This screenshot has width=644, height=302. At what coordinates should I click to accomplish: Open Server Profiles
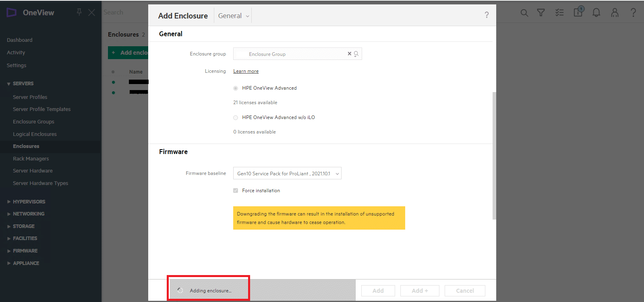(x=30, y=97)
